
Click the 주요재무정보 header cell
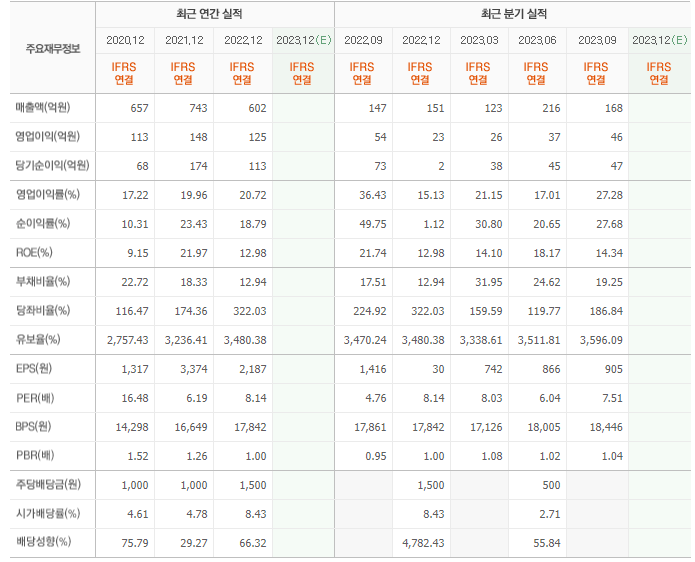pos(53,48)
